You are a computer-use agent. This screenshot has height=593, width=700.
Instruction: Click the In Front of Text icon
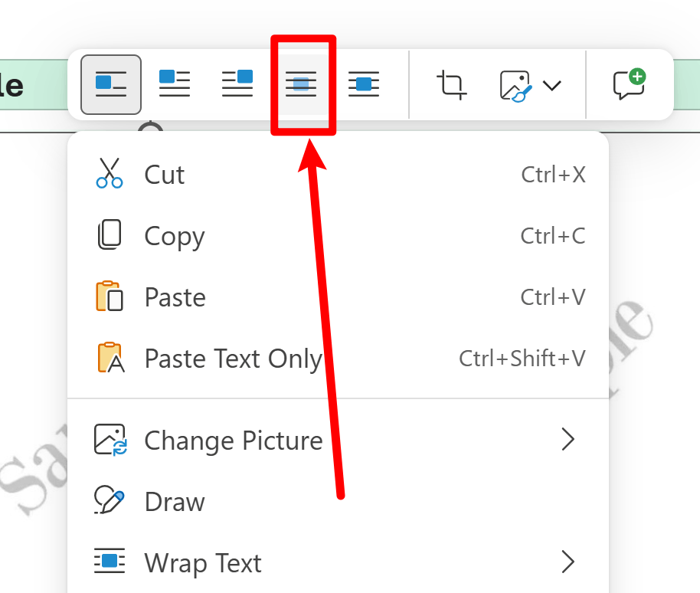tap(364, 84)
